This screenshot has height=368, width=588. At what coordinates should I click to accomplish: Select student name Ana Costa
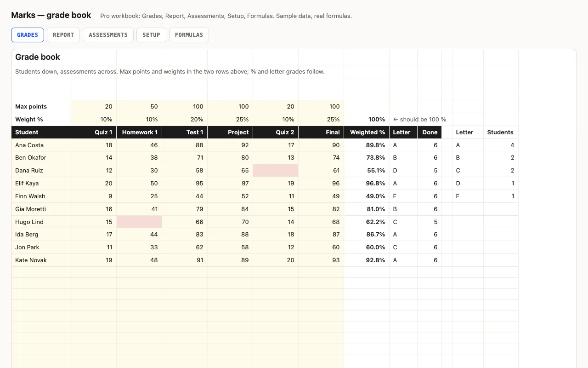pos(41,145)
